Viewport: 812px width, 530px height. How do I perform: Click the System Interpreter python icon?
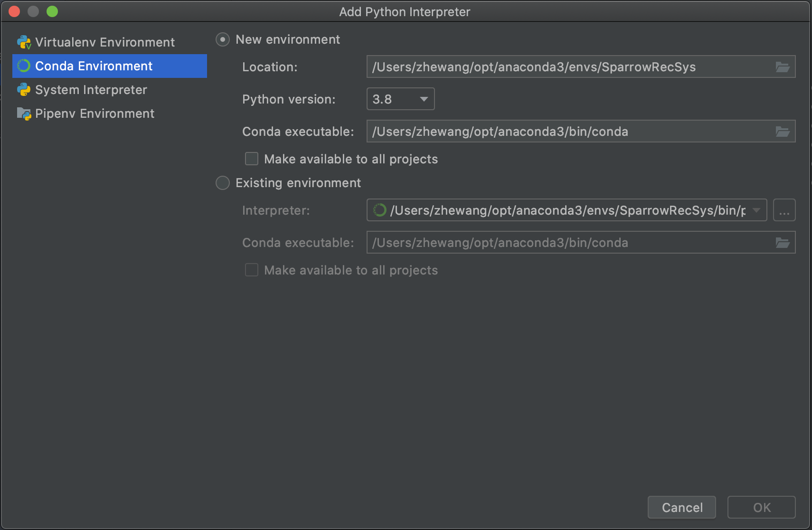click(24, 90)
